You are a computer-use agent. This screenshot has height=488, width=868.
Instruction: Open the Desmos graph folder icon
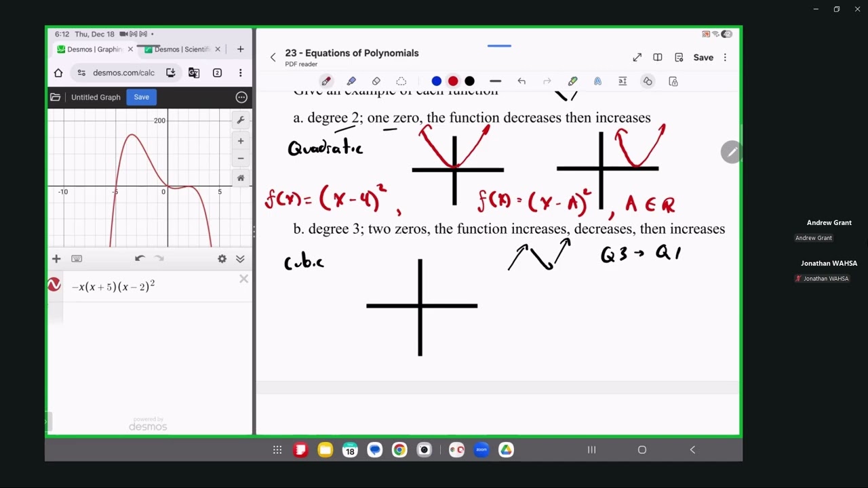tap(56, 97)
